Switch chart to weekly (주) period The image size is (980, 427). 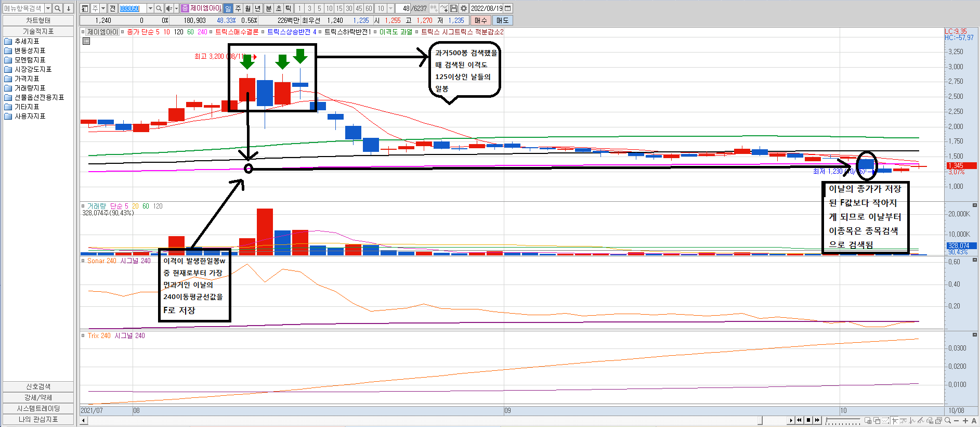click(238, 8)
